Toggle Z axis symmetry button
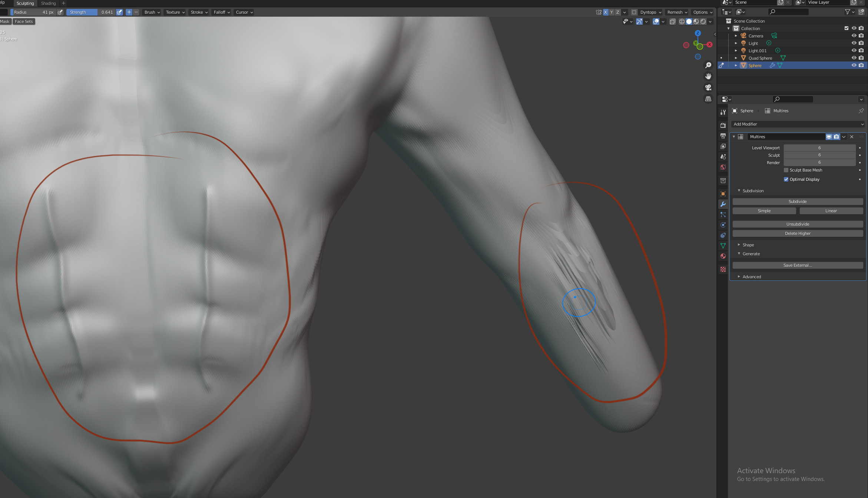The image size is (868, 498). click(617, 12)
